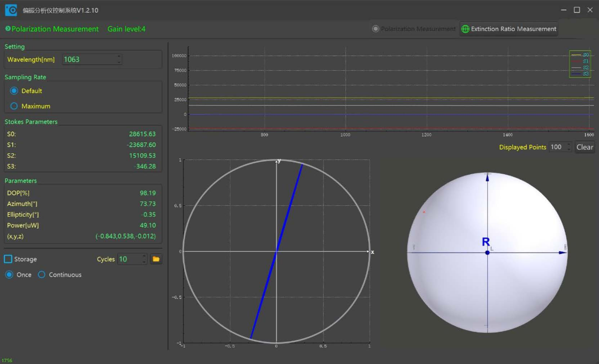
Task: Select the Once storage mode
Action: 9,275
